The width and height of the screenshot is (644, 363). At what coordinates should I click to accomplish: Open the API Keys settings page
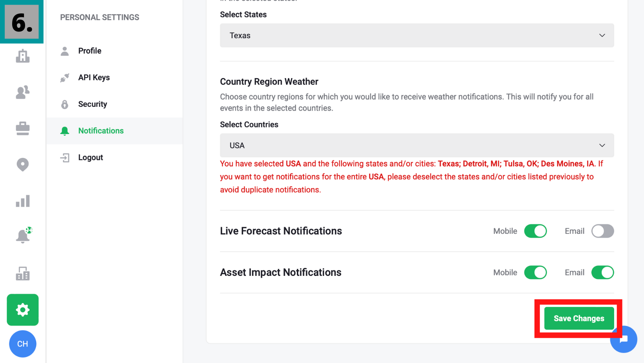[94, 77]
